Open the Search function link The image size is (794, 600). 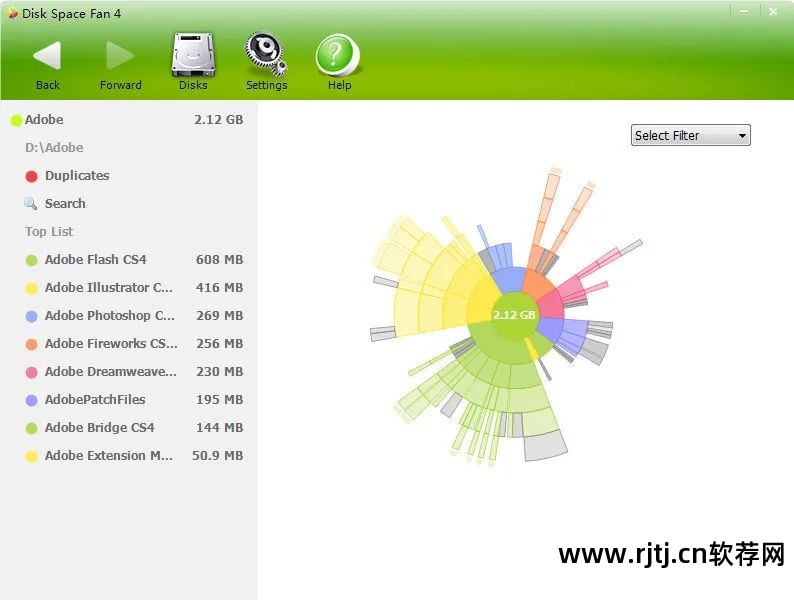[x=65, y=204]
